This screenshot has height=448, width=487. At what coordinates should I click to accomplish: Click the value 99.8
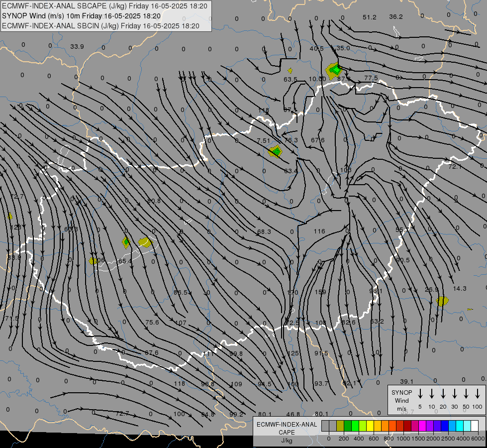tap(236, 353)
